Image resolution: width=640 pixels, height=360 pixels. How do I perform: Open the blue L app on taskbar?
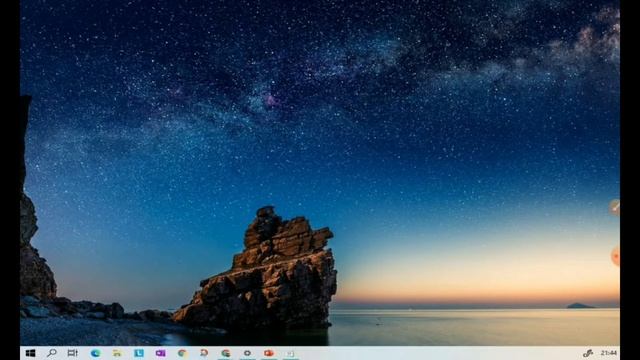[x=139, y=353]
